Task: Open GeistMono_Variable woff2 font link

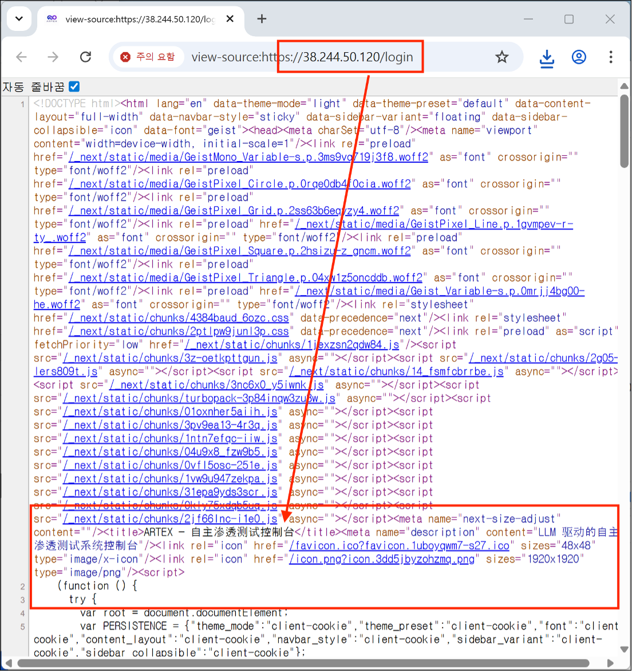Action: click(x=248, y=158)
